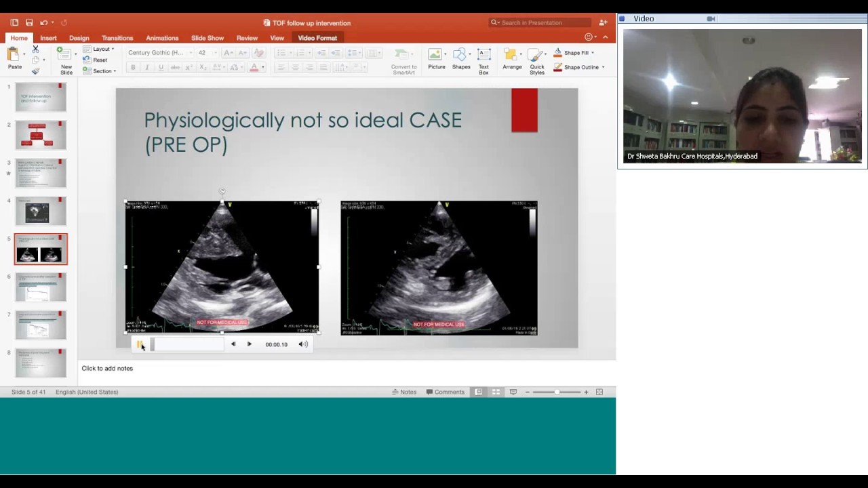Image resolution: width=868 pixels, height=488 pixels.
Task: Toggle Subscript formatting
Action: coord(203,67)
